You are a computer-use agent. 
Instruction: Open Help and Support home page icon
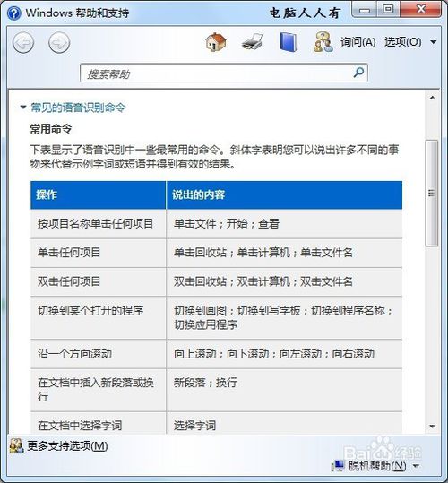tap(216, 42)
